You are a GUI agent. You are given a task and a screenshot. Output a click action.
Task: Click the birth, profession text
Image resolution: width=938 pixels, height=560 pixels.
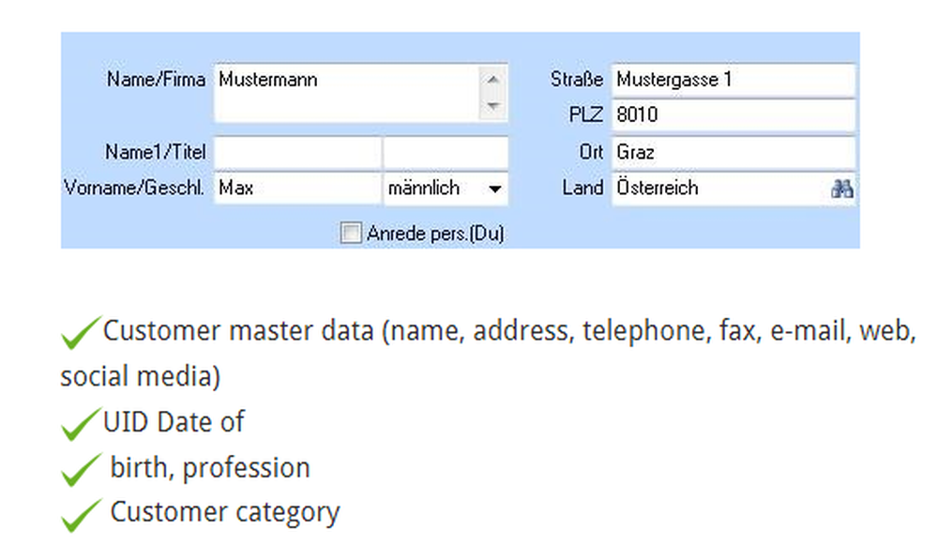point(210,467)
